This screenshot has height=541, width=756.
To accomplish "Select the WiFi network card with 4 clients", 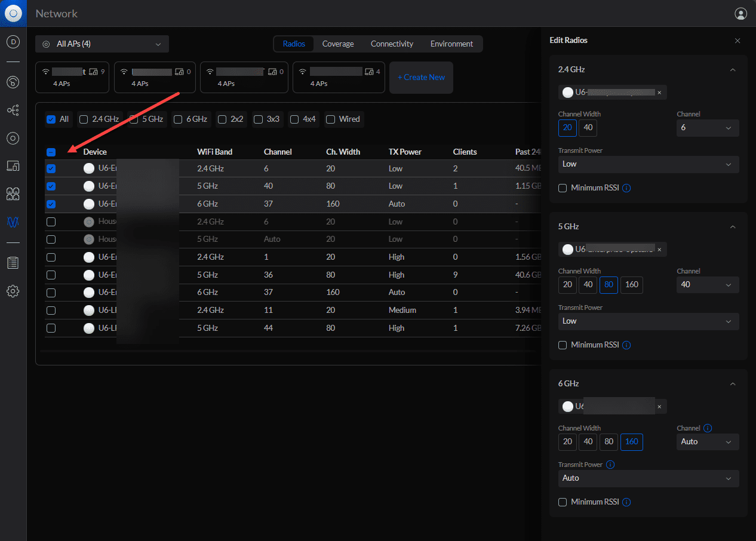I will 337,77.
